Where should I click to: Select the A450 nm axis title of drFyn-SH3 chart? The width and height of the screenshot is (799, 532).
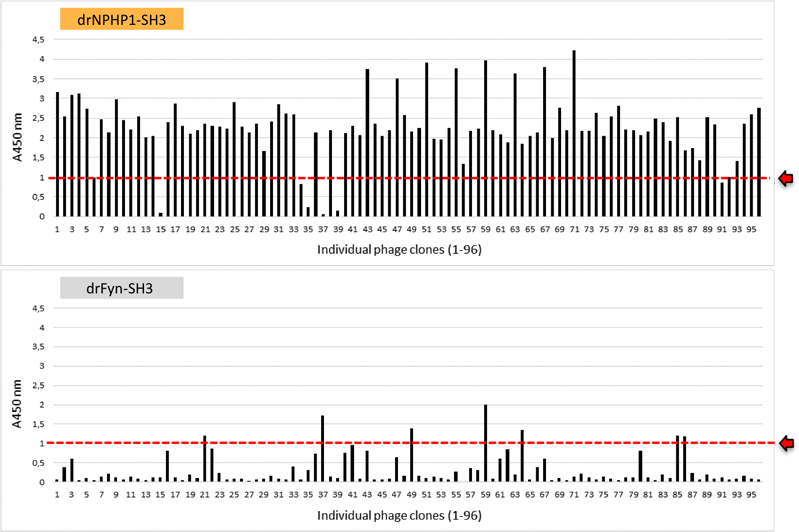click(x=18, y=404)
